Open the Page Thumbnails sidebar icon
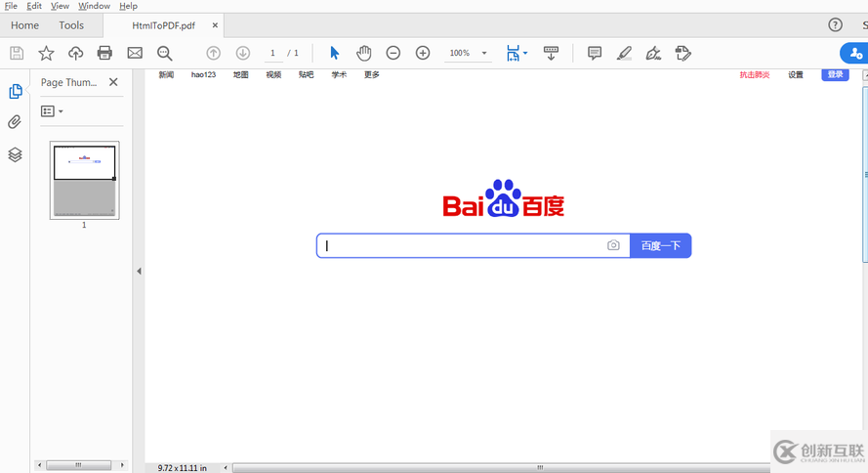This screenshot has width=868, height=473. coord(16,92)
